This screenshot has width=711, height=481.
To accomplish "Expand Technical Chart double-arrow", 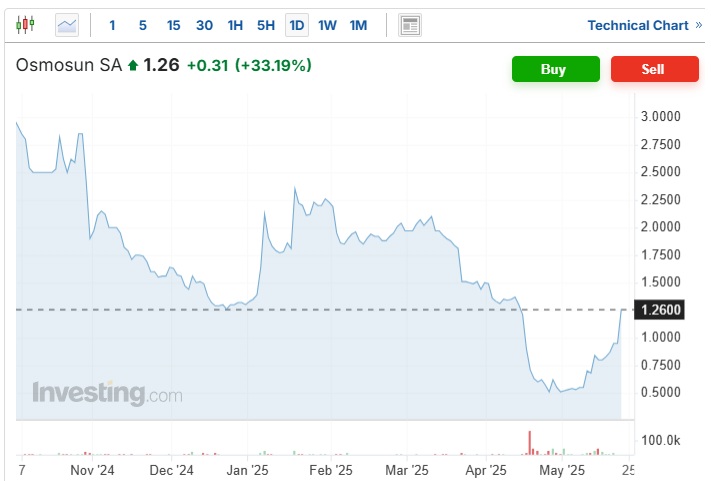I will coord(698,25).
